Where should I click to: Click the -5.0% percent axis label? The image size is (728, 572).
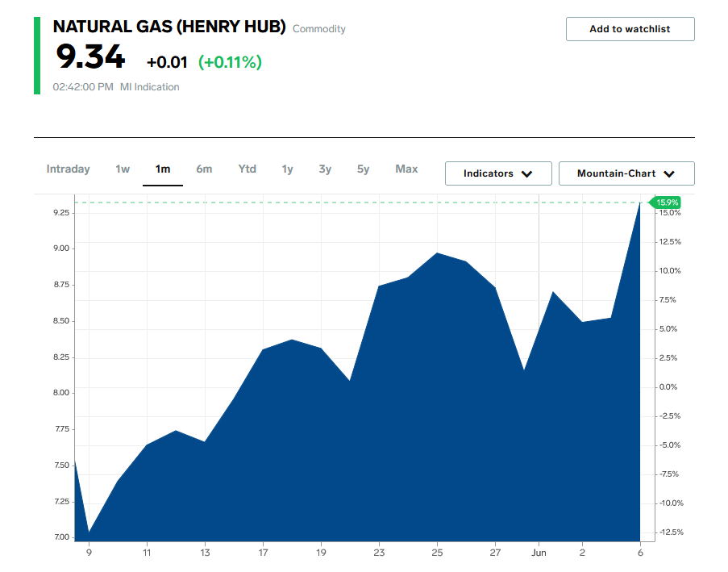pos(670,445)
